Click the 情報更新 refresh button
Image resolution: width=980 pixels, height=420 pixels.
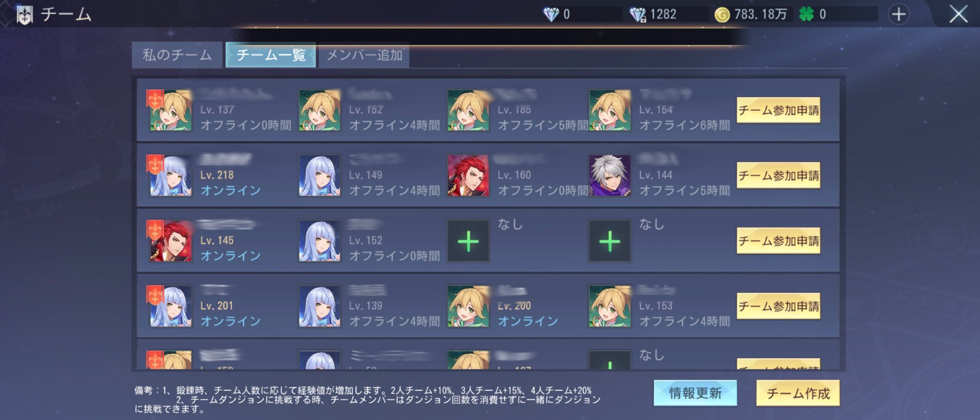[x=695, y=393]
